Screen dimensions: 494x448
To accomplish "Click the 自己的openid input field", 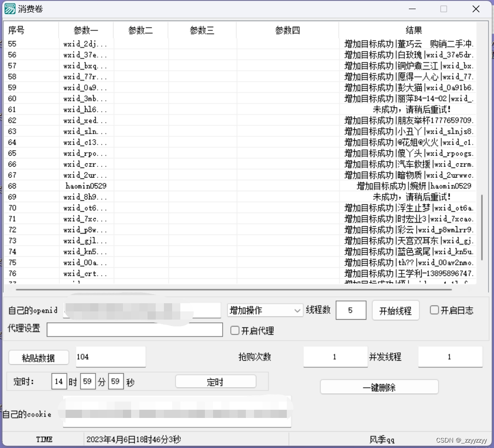I will [x=142, y=311].
